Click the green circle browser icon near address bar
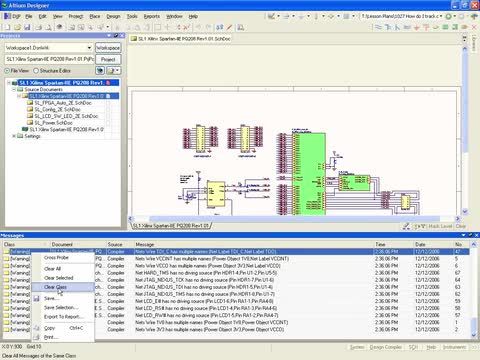The height and width of the screenshot is (360, 480). coord(449,16)
